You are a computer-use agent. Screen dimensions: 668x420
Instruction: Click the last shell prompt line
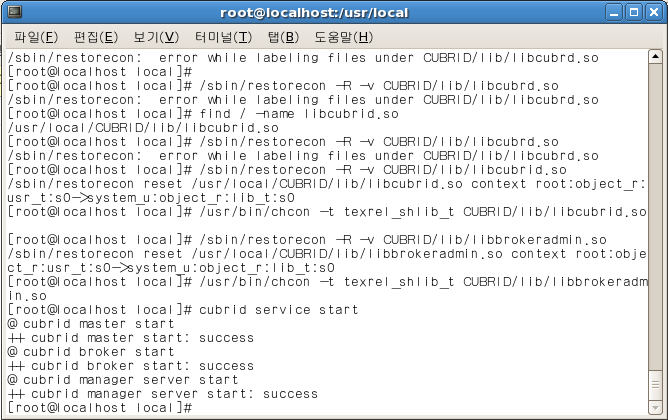coord(100,408)
